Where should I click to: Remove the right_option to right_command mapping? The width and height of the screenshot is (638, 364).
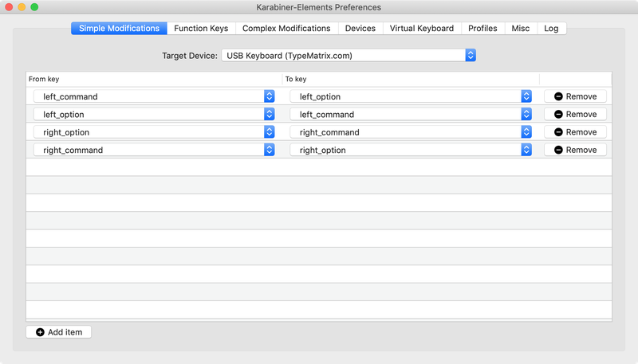[575, 132]
